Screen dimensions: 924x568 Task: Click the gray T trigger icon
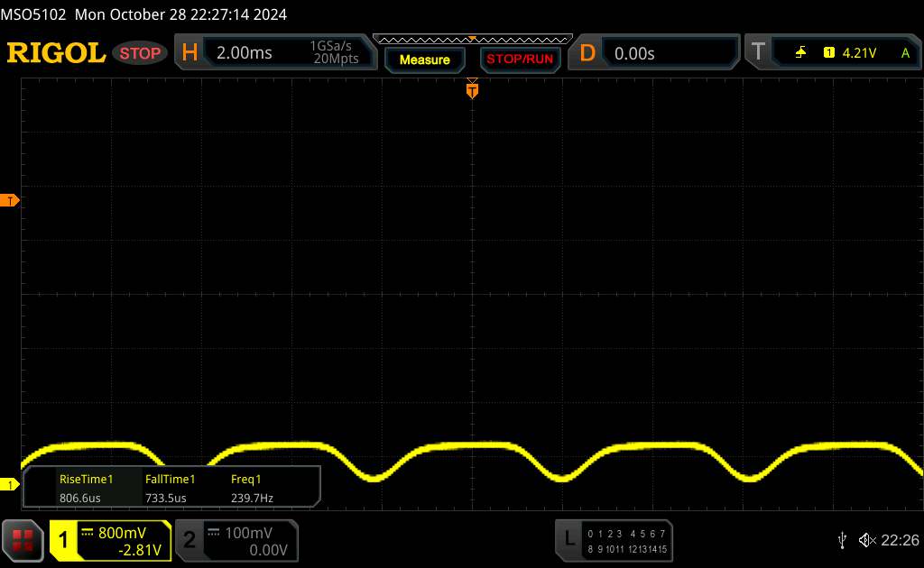757,53
